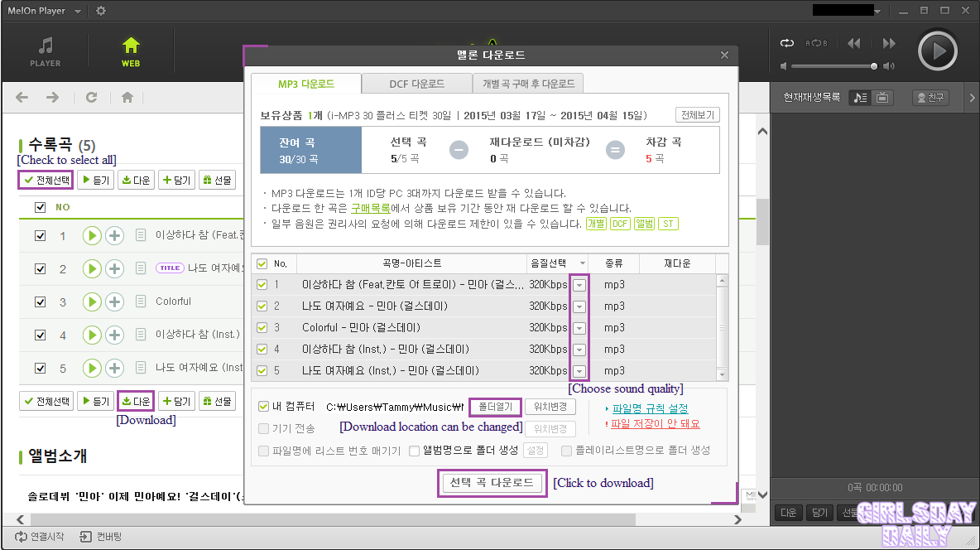This screenshot has height=550, width=980.
Task: Go to the web home page icon
Action: [127, 97]
